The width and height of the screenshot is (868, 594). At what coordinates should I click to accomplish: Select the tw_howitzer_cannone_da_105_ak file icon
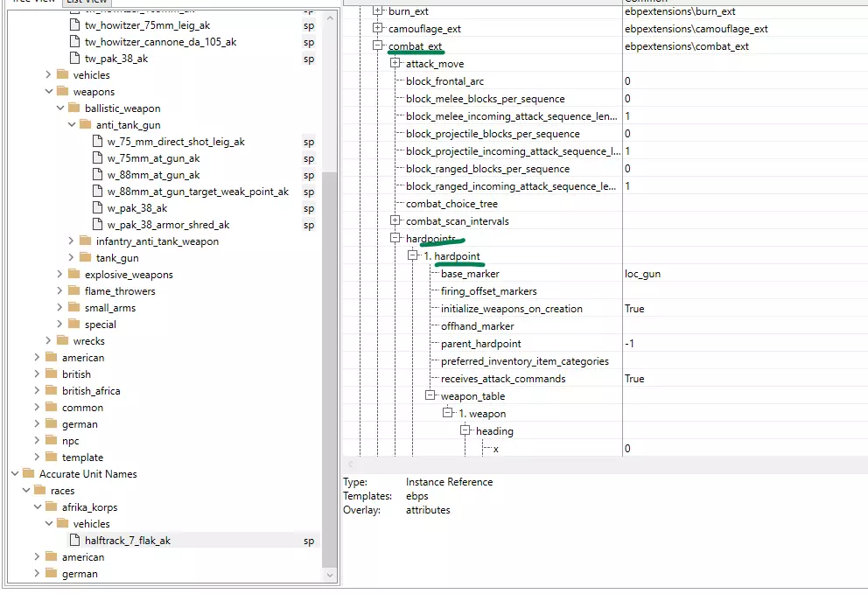74,41
